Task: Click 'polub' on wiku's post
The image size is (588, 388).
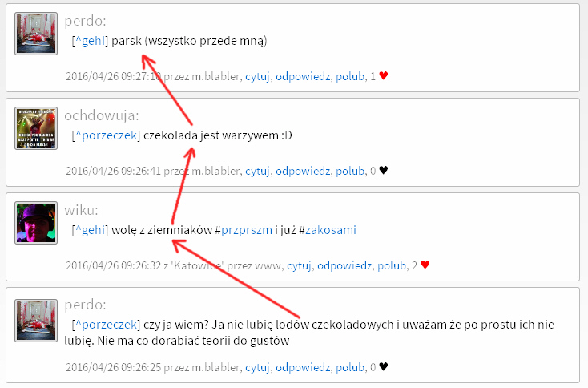Action: click(x=392, y=265)
